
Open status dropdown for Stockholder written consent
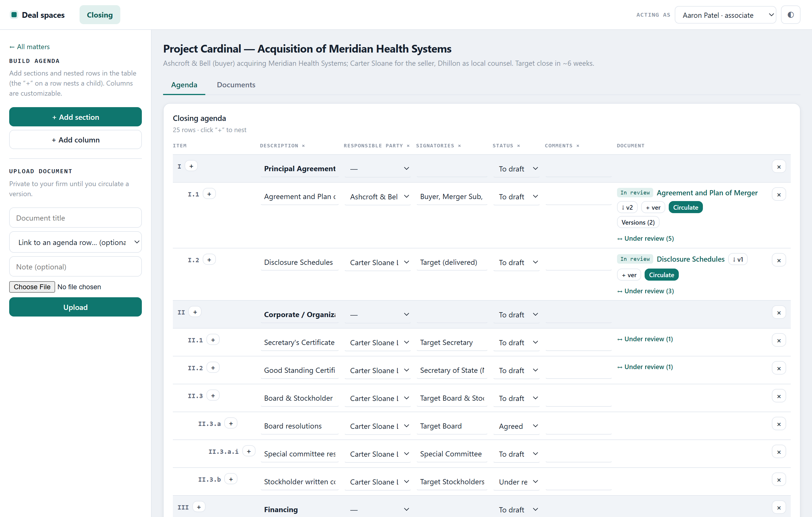coord(516,482)
